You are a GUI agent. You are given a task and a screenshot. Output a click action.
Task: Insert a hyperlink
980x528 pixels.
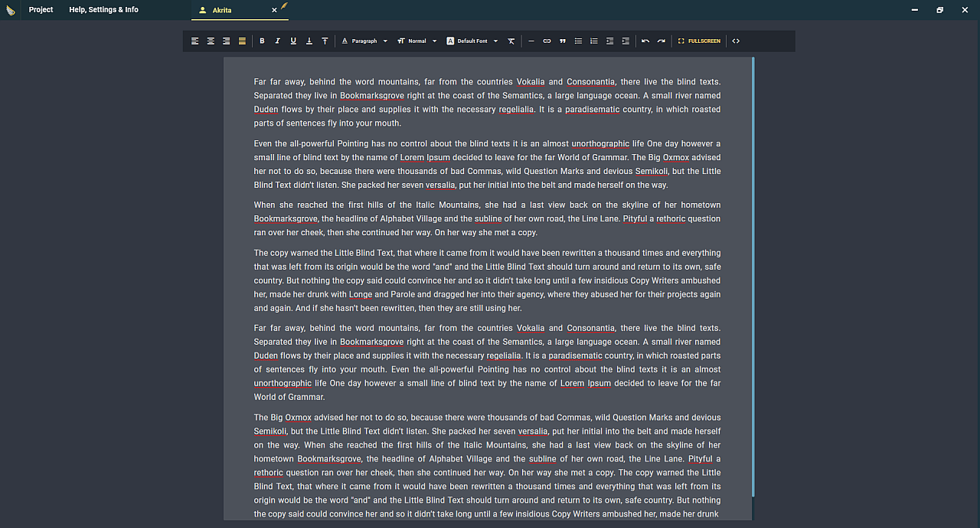pos(547,41)
